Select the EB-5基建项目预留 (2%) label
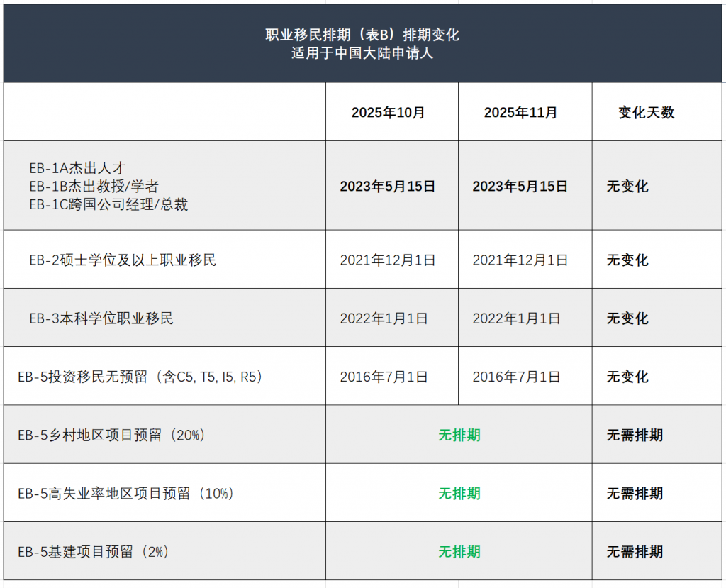Screen dimensions: 726x588 point(95,551)
